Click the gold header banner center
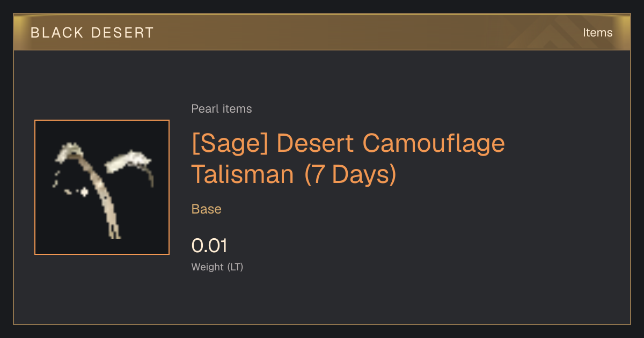644x338 pixels. coord(322,33)
